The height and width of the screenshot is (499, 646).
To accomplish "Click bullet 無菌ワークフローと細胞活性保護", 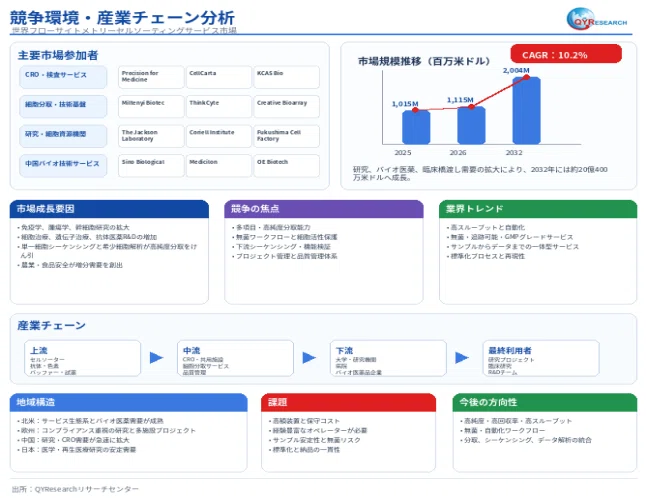I will [284, 237].
